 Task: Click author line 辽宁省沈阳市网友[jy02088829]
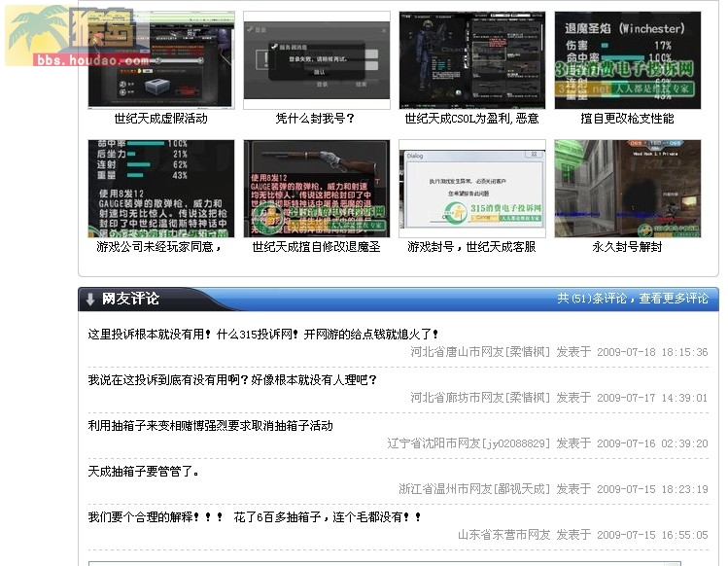(x=468, y=443)
